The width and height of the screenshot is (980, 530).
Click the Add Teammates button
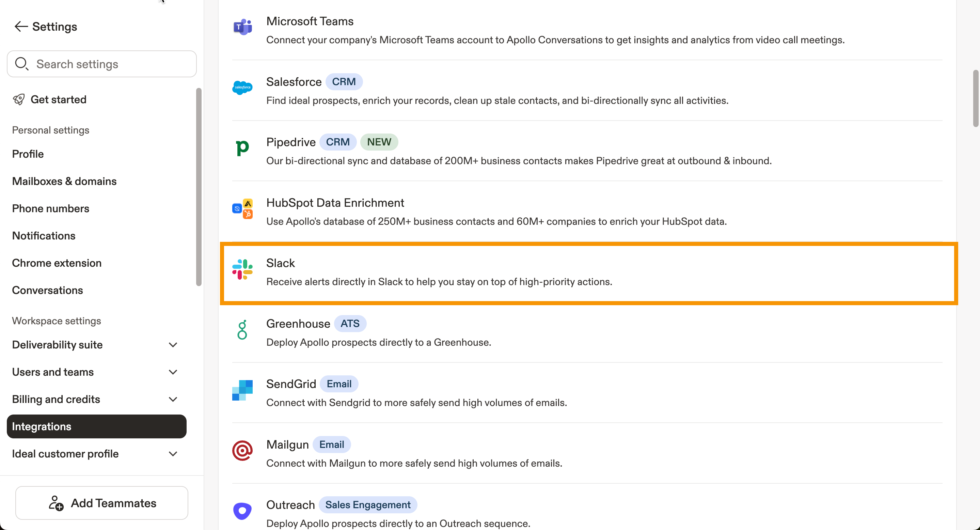click(x=102, y=503)
